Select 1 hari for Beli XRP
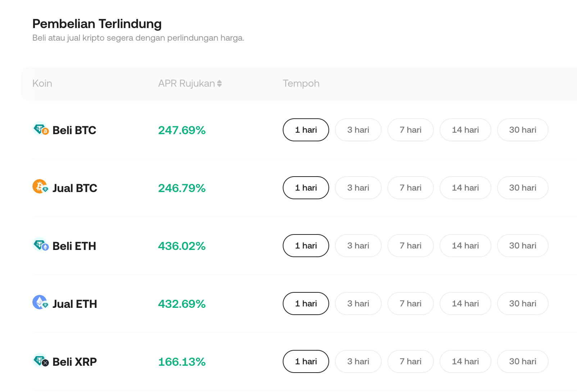 click(306, 361)
